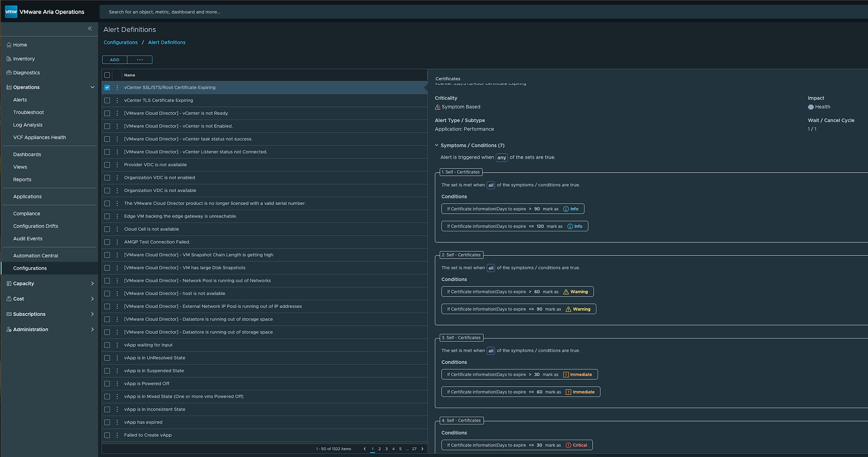Go to Log Analysis
The width and height of the screenshot is (868, 457).
coord(28,125)
